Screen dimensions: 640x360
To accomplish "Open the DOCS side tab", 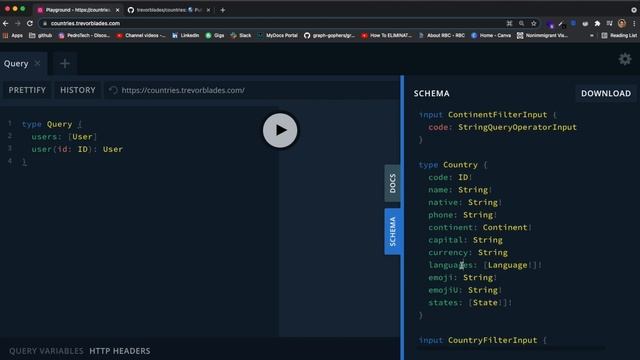I will pos(392,183).
